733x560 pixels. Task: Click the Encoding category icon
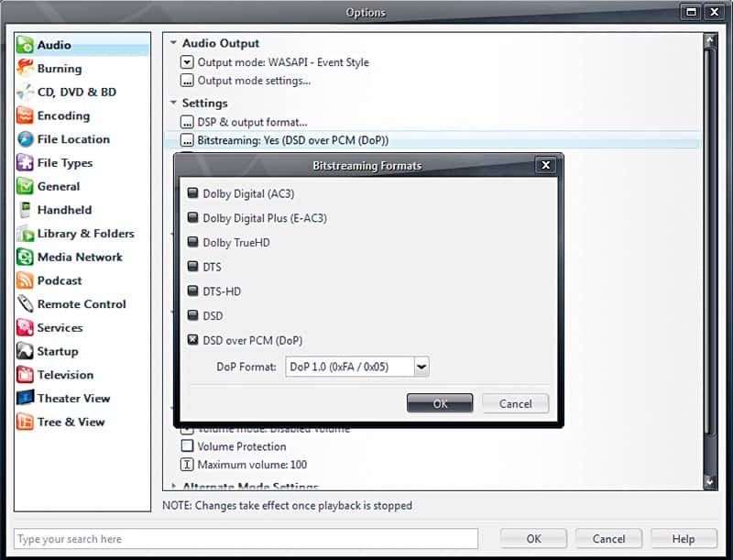[x=26, y=115]
